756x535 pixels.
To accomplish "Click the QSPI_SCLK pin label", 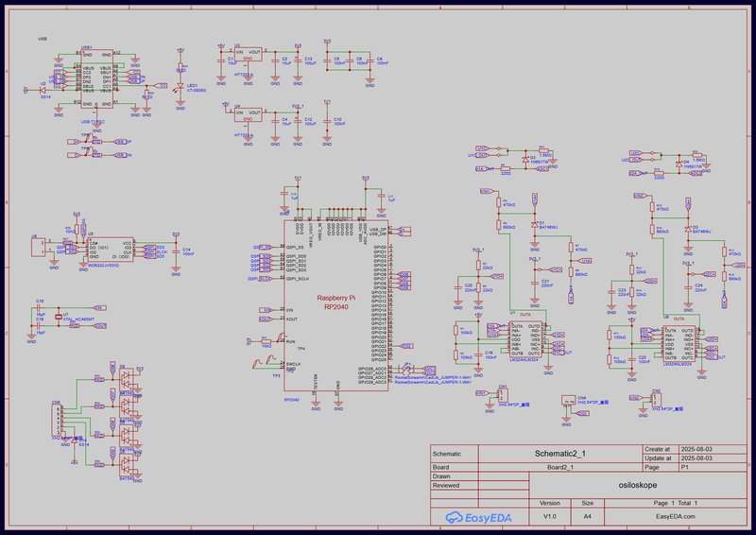I will 298,279.
